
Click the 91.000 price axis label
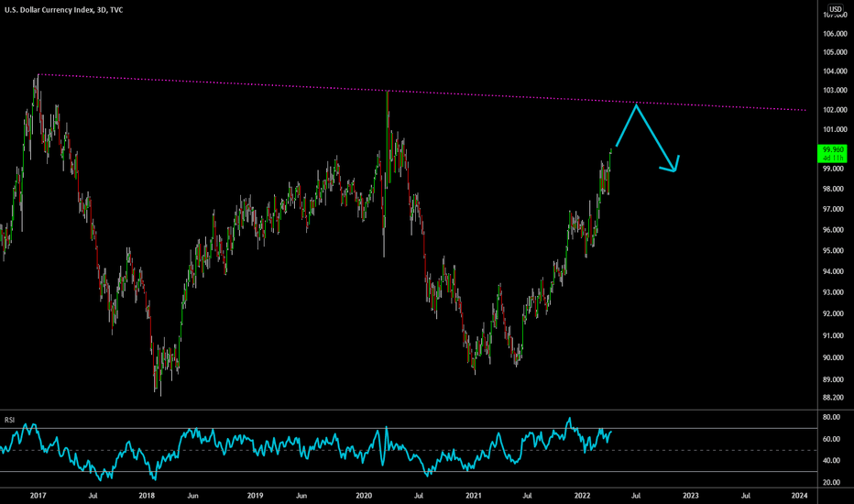click(x=835, y=335)
